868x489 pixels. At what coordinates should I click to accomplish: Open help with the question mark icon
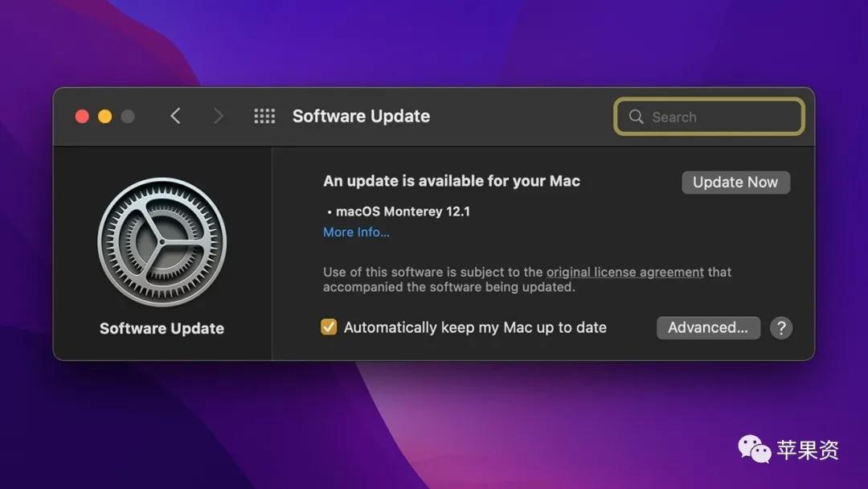tap(780, 327)
